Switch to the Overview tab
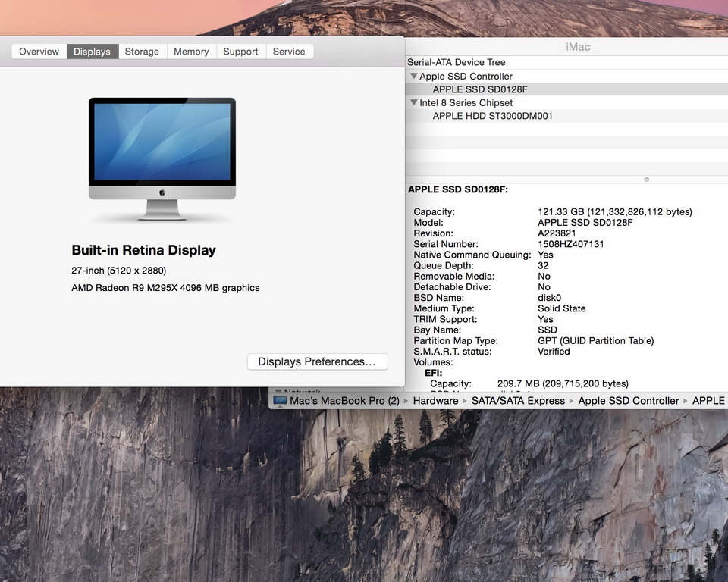 tap(39, 52)
